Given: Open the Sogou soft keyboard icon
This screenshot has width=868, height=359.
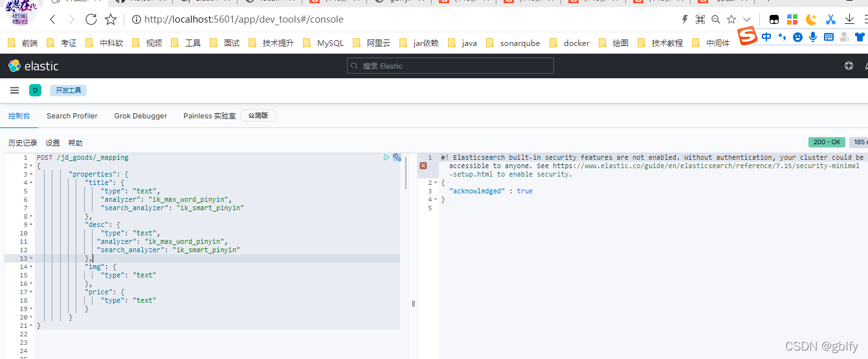Looking at the screenshot, I should coord(829,37).
